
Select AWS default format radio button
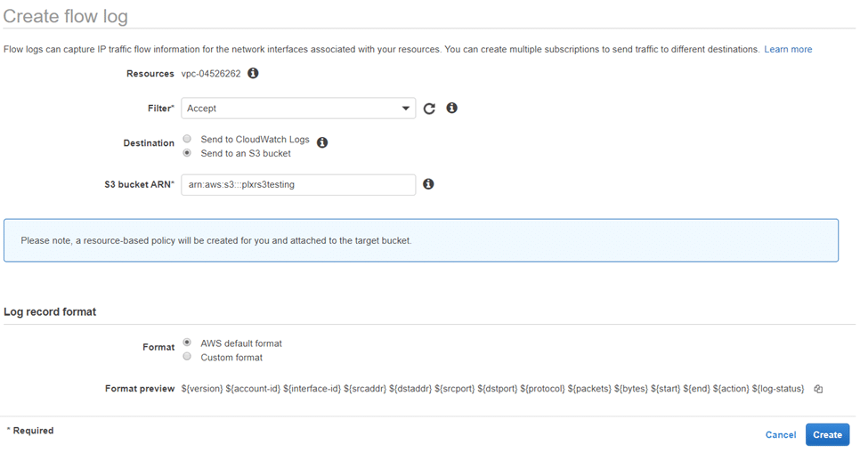tap(187, 343)
